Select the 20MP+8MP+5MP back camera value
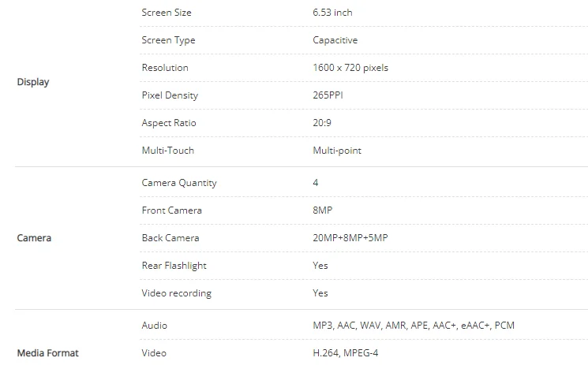 click(350, 238)
